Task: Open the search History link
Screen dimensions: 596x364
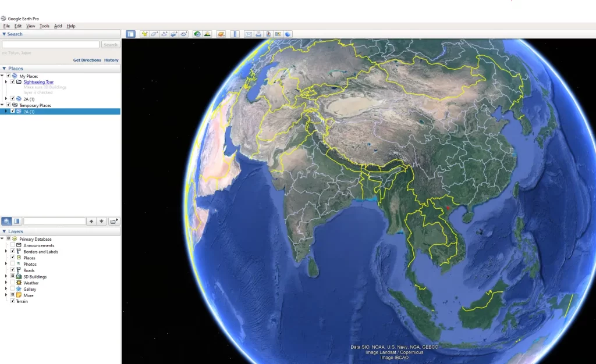Action: [111, 60]
